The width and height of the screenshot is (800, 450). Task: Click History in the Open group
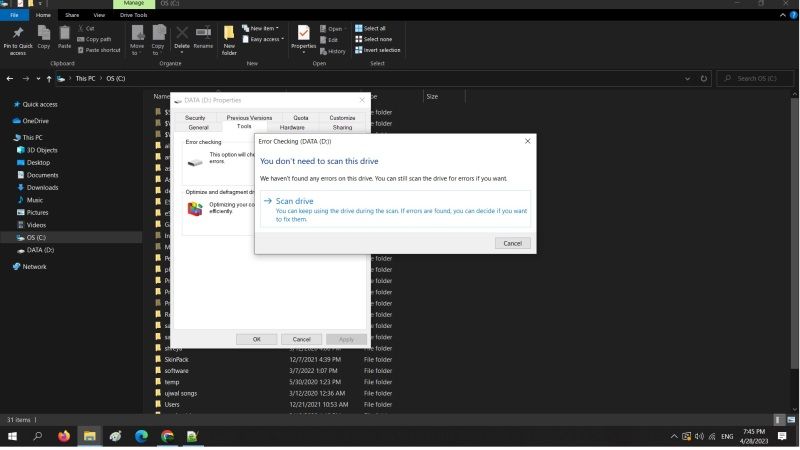click(333, 51)
